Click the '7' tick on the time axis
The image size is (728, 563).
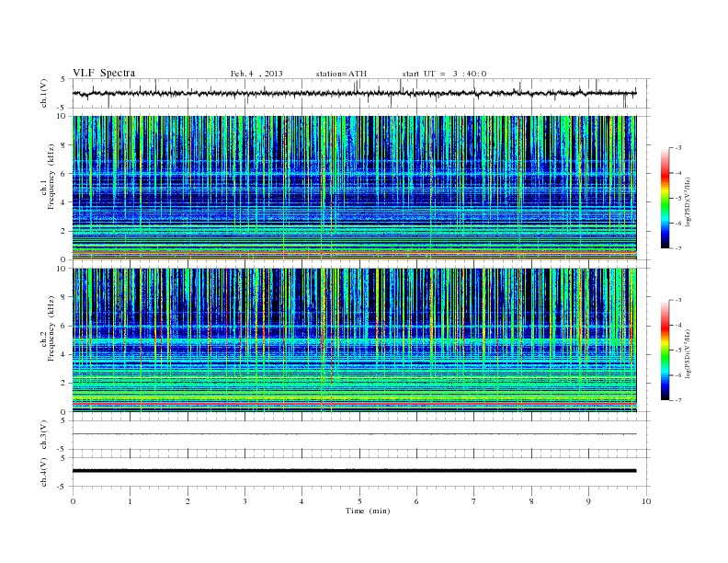(x=474, y=501)
